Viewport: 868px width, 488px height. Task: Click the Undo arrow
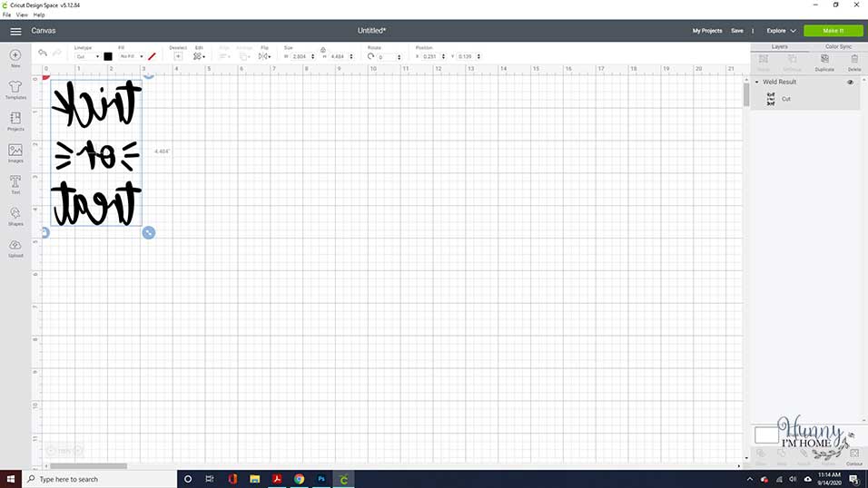[x=42, y=54]
